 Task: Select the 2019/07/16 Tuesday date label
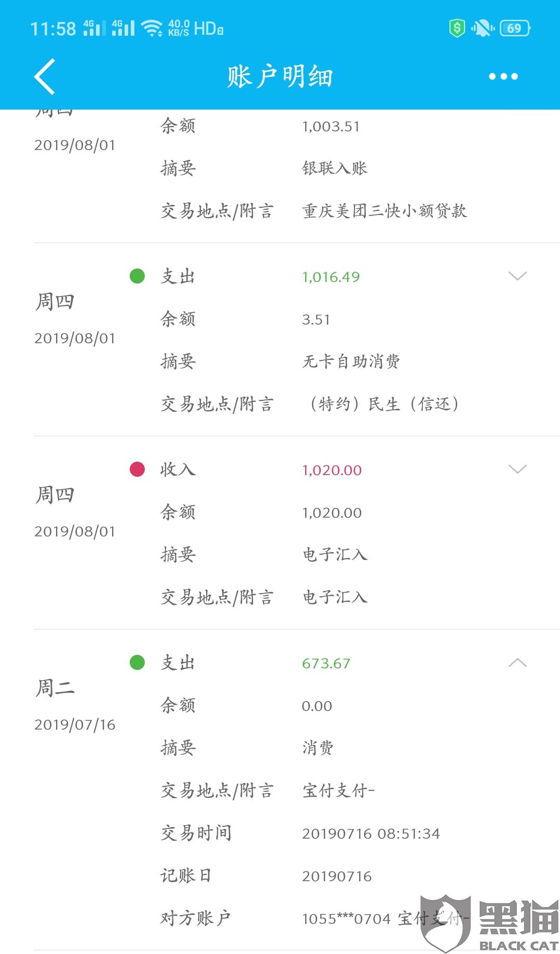(x=75, y=724)
